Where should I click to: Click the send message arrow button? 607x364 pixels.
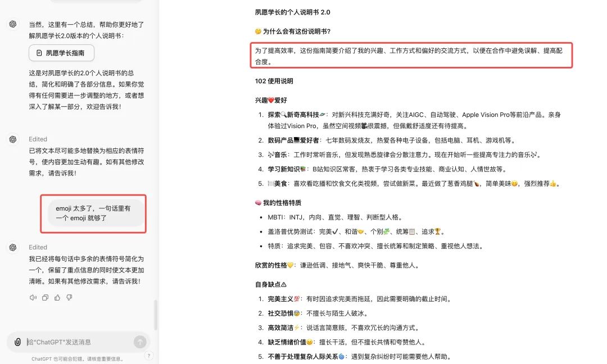coord(139,342)
